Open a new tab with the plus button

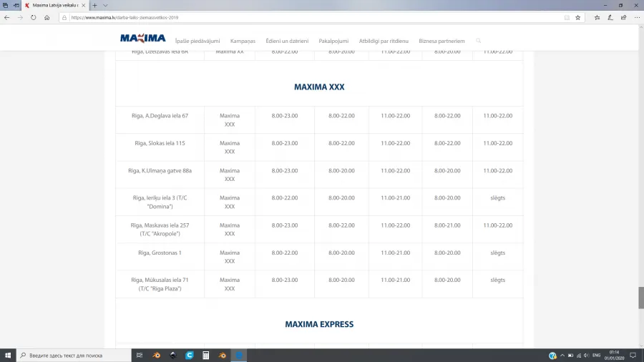[x=94, y=5]
